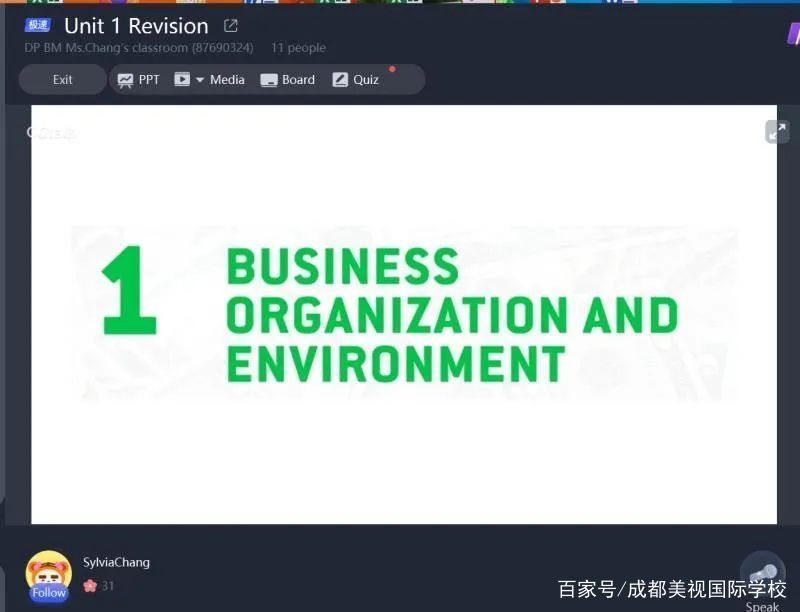Screen dimensions: 800x612
Task: Open the PPT tool
Action: pos(138,80)
